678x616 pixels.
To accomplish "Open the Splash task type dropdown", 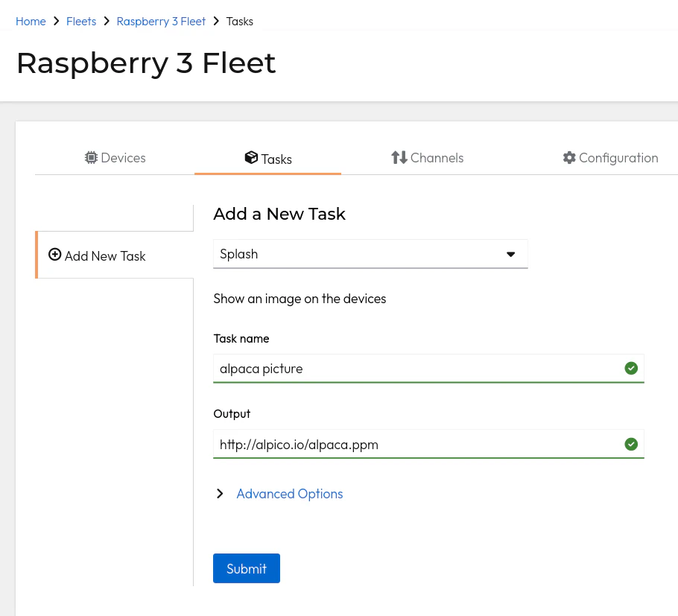I will tap(370, 254).
